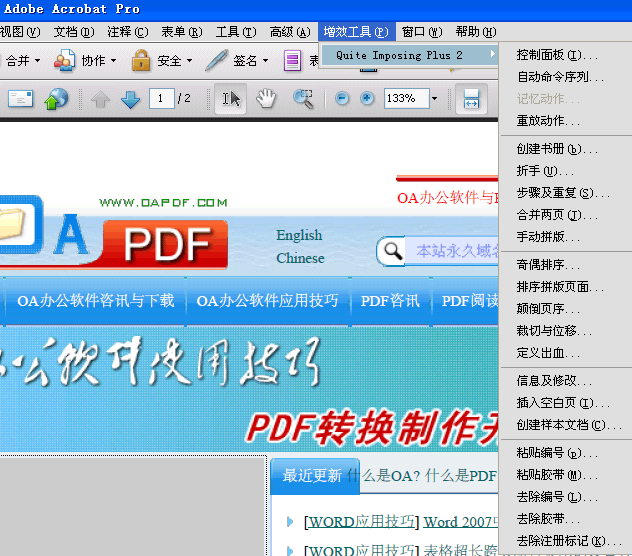Click the English language link

[x=299, y=235]
